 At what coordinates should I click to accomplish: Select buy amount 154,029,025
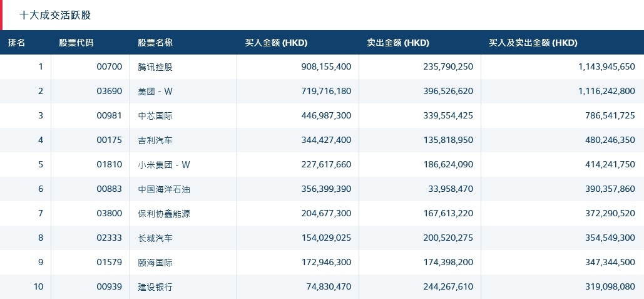tap(326, 238)
